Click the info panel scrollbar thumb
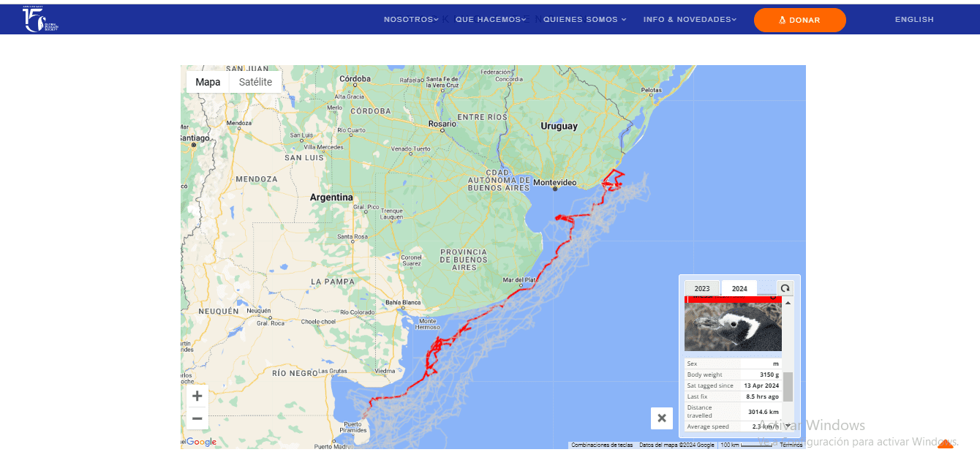 point(788,386)
